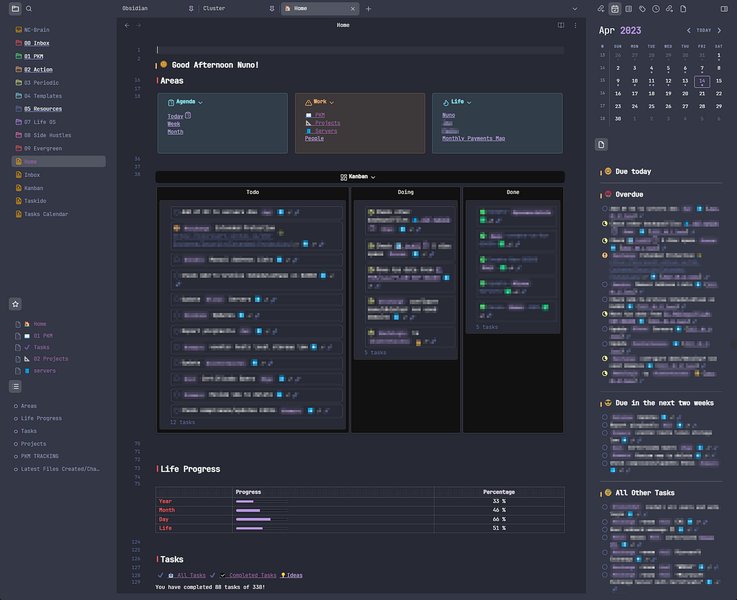Viewport: 737px width, 600px height.
Task: Expand the 01 PKM folder
Action: point(33,56)
